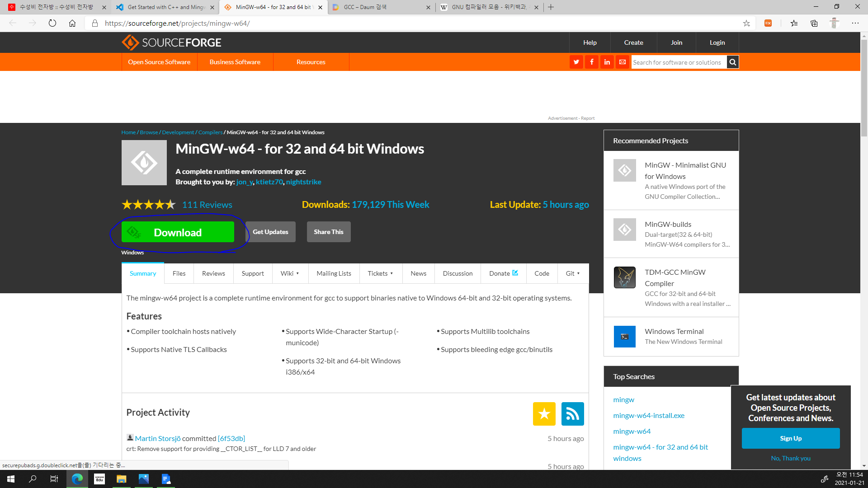Open File Explorer from taskbar
This screenshot has height=488, width=868.
[121, 479]
